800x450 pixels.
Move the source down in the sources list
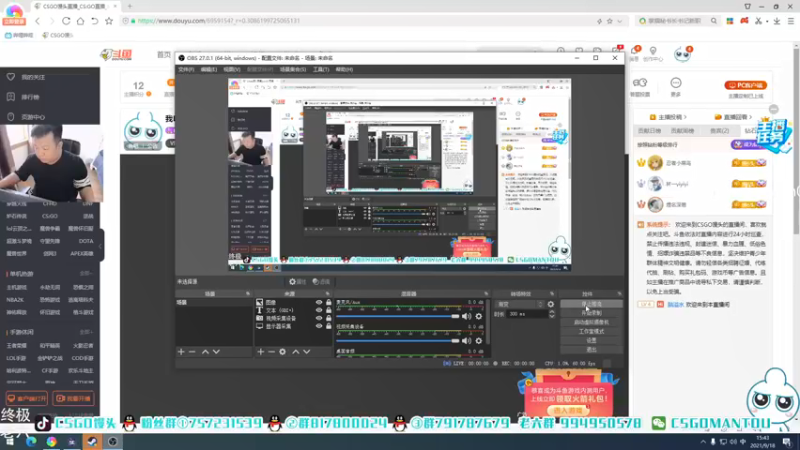click(307, 352)
